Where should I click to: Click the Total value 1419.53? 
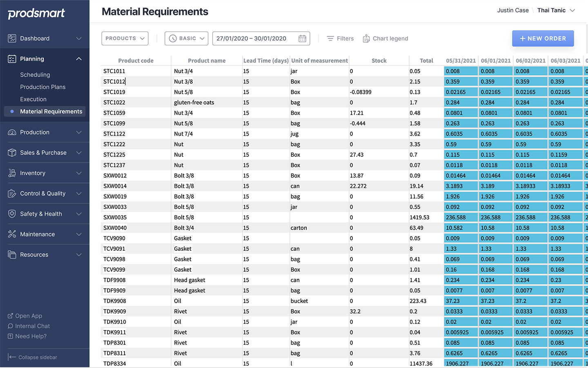coord(419,217)
